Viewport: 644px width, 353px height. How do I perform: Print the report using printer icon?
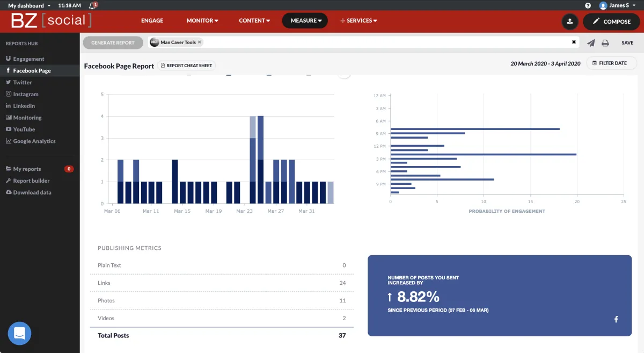pyautogui.click(x=605, y=43)
